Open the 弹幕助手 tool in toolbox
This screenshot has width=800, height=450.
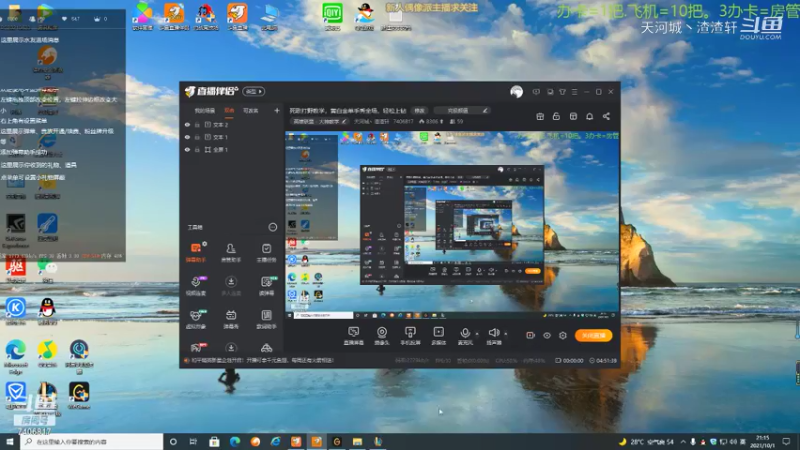pos(196,252)
